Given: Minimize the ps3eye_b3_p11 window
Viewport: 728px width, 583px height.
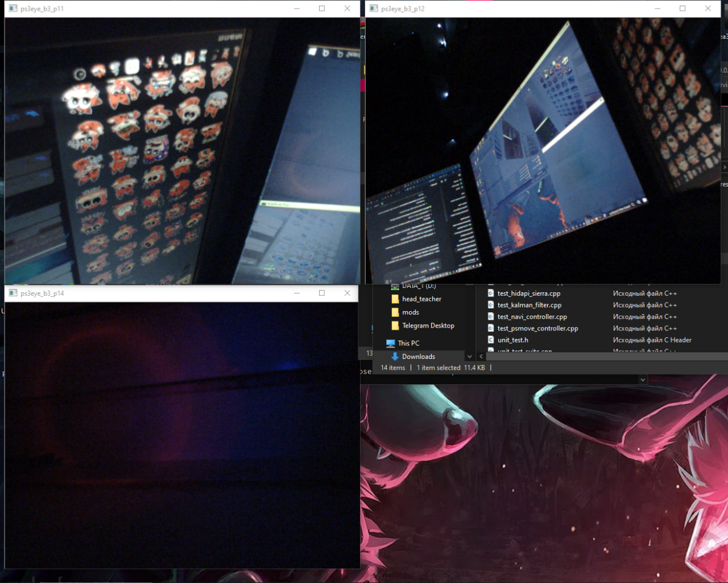Looking at the screenshot, I should 297,9.
